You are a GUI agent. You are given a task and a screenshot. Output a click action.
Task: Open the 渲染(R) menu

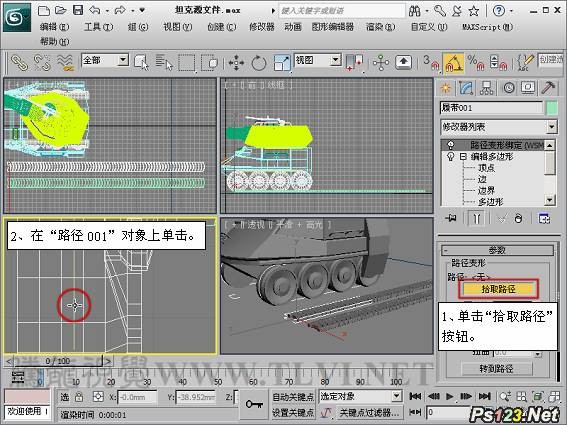(381, 27)
